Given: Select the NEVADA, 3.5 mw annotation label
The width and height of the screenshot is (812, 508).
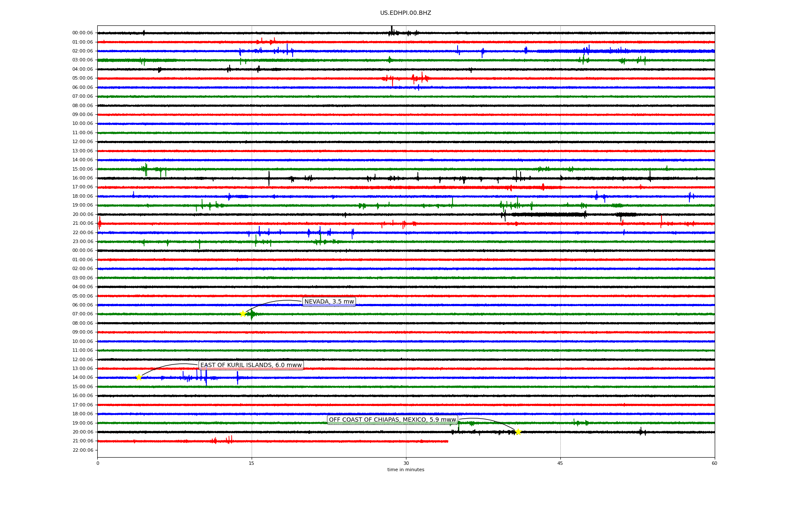Looking at the screenshot, I should 329,302.
